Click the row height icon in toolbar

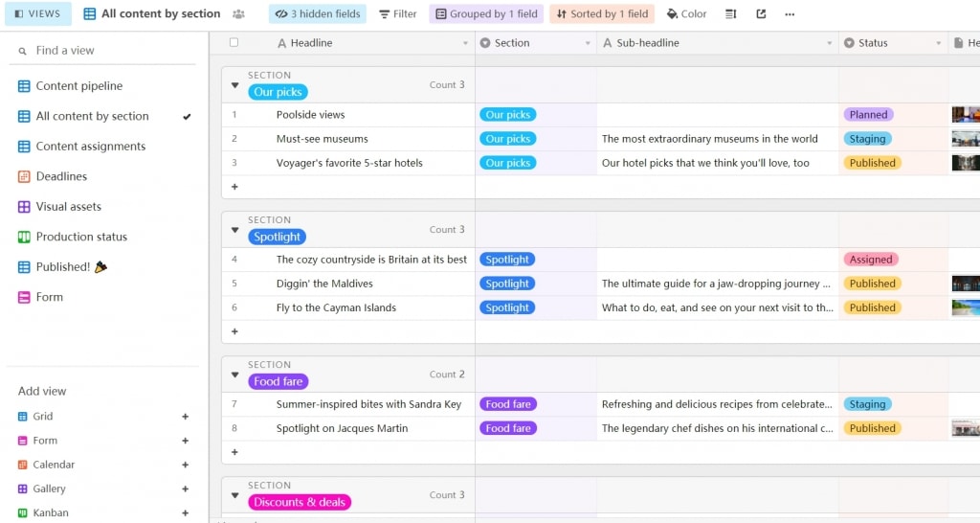[731, 14]
